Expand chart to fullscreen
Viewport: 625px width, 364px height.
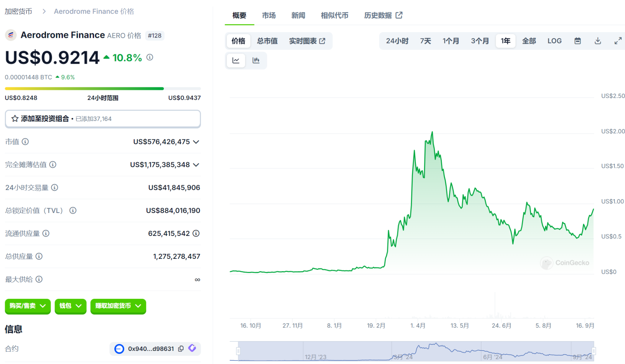618,41
